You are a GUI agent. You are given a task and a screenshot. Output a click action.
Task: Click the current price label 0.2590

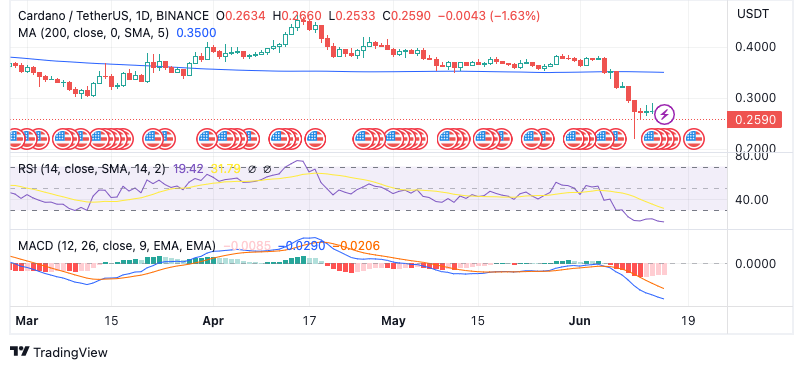(x=755, y=120)
